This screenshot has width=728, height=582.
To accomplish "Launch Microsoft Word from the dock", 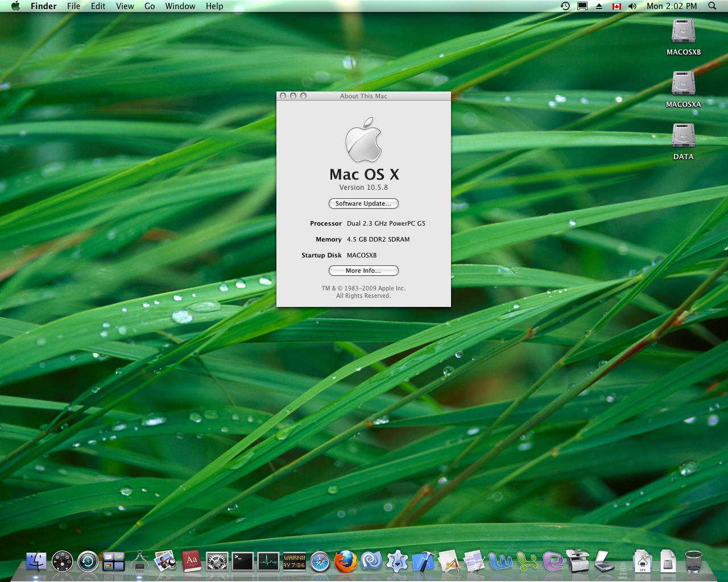I will coord(500,562).
